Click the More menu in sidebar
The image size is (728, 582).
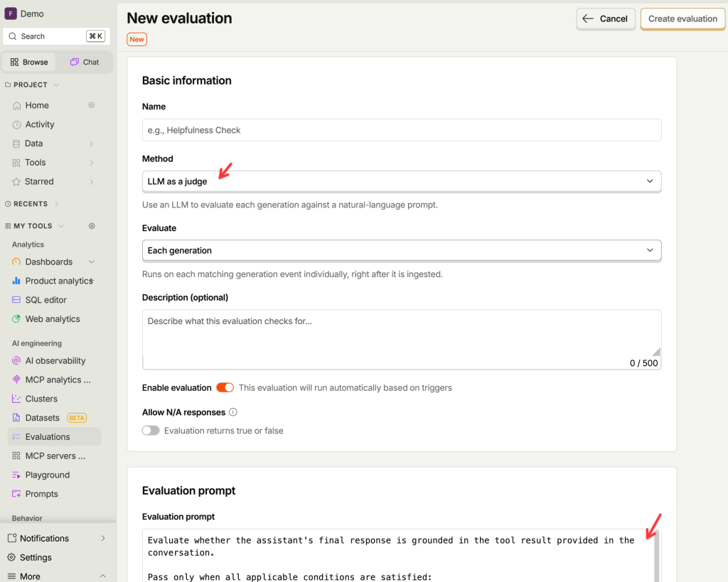(x=57, y=576)
